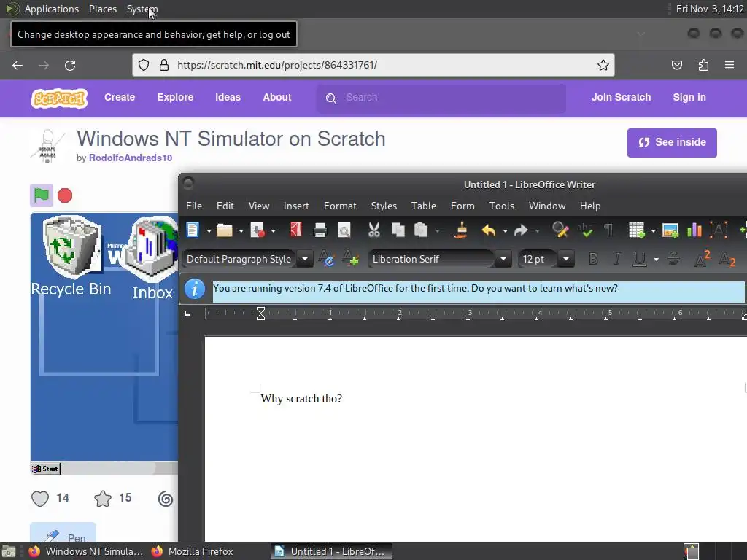The width and height of the screenshot is (747, 560).
Task: Click the Update Selected Style icon
Action: pyautogui.click(x=327, y=259)
